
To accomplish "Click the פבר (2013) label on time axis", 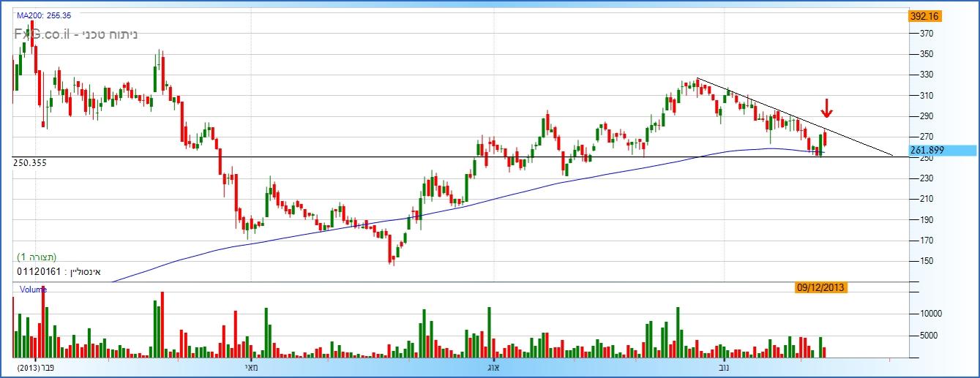I will (38, 367).
